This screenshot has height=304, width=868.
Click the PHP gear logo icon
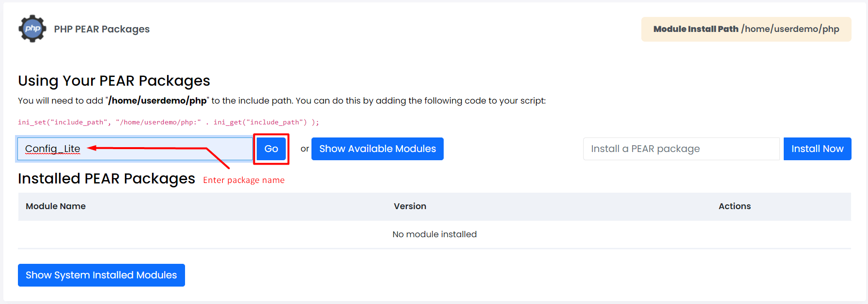(x=32, y=29)
